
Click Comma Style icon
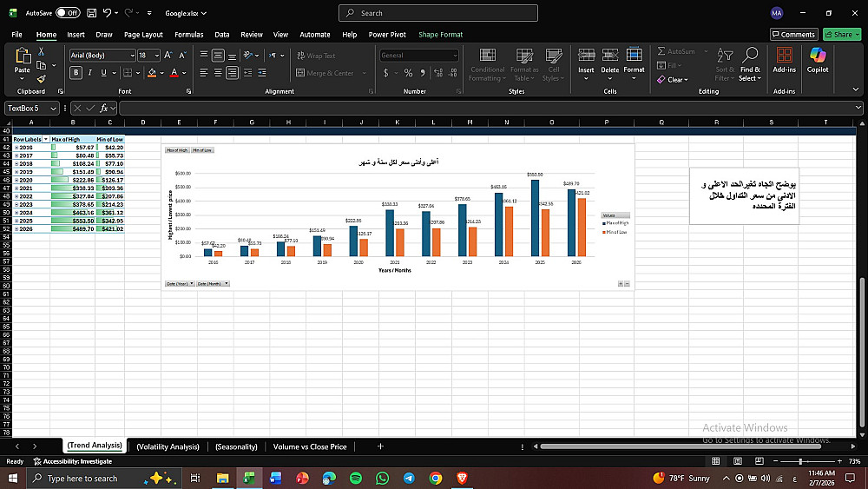coord(423,73)
